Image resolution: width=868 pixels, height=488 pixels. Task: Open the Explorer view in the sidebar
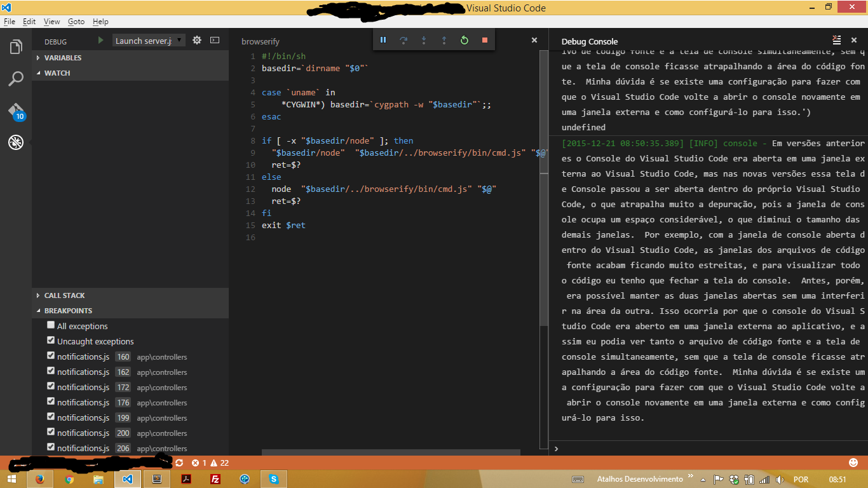(16, 46)
